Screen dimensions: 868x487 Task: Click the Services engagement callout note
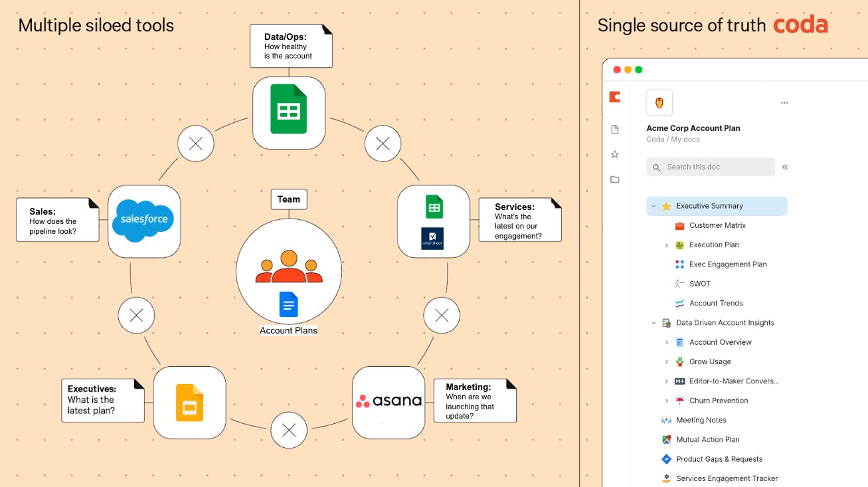tap(520, 220)
